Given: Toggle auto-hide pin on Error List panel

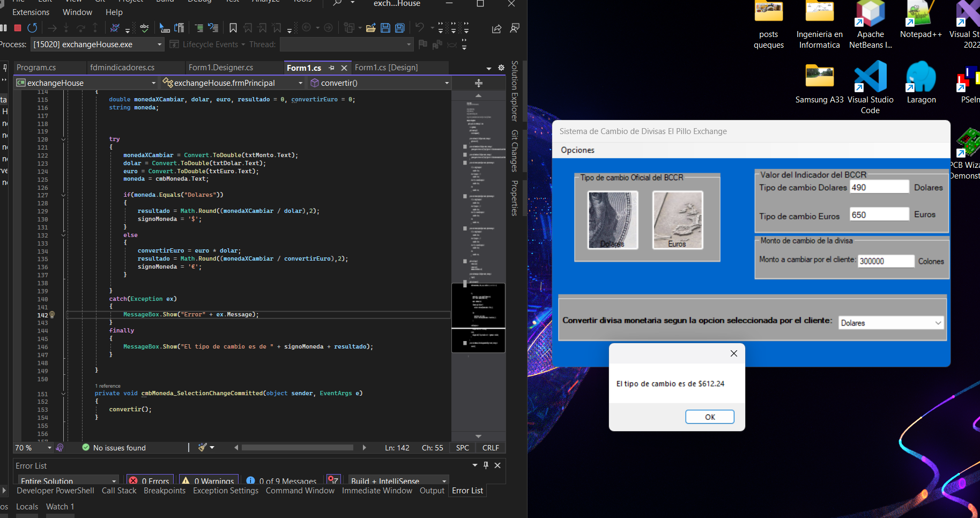Looking at the screenshot, I should [x=486, y=465].
